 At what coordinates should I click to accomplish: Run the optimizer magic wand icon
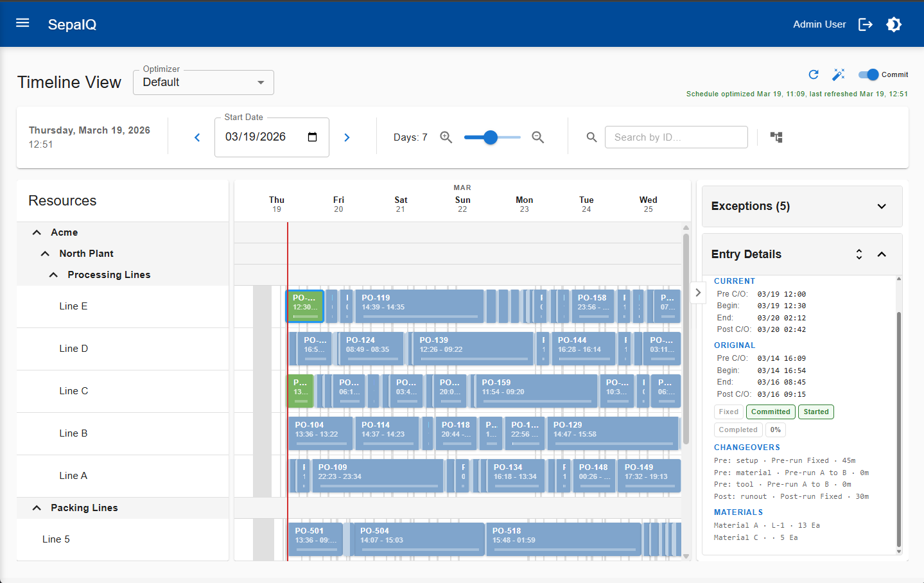pyautogui.click(x=838, y=74)
